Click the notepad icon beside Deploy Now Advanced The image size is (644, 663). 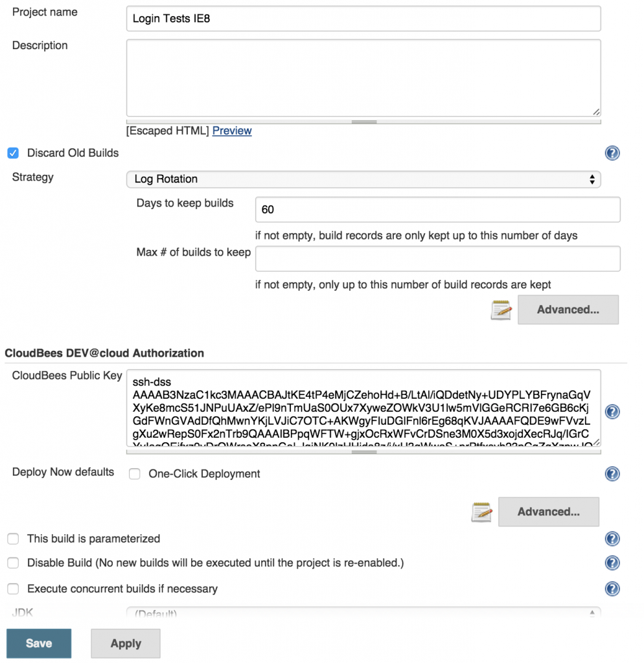pos(481,511)
